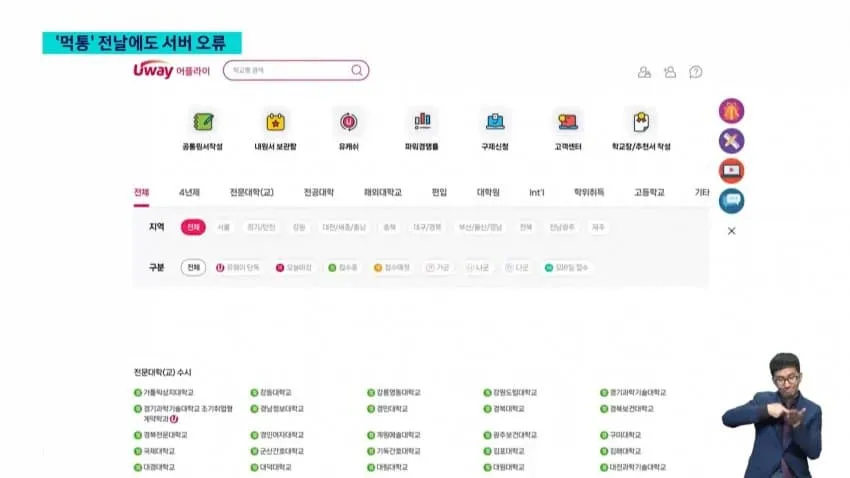Image resolution: width=850 pixels, height=478 pixels.
Task: Filter region by 충북
Action: 389,227
